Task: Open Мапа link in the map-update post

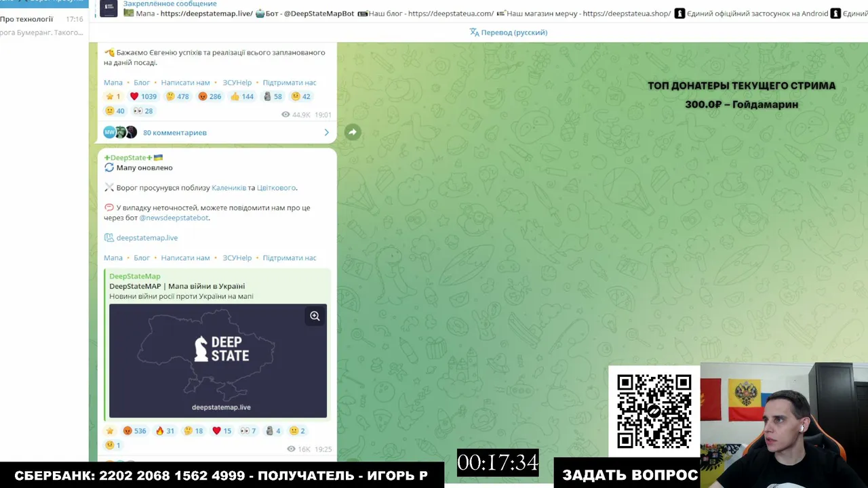Action: 113,258
